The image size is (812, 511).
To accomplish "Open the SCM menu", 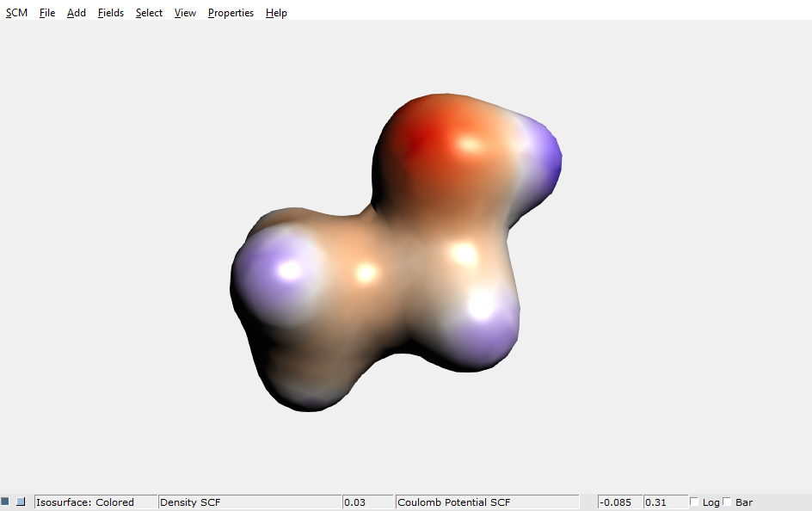I will pyautogui.click(x=16, y=12).
